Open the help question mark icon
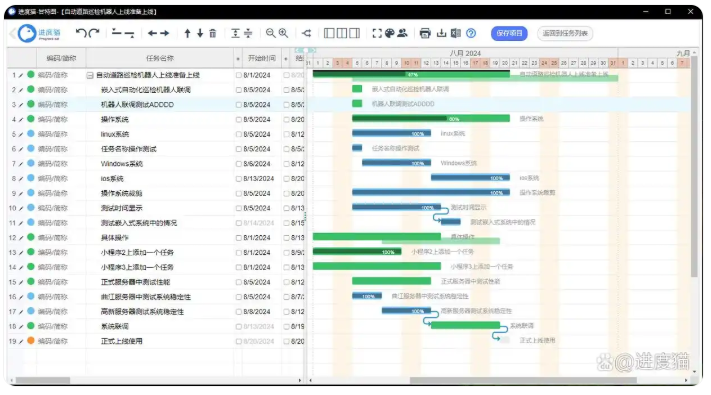 471,33
